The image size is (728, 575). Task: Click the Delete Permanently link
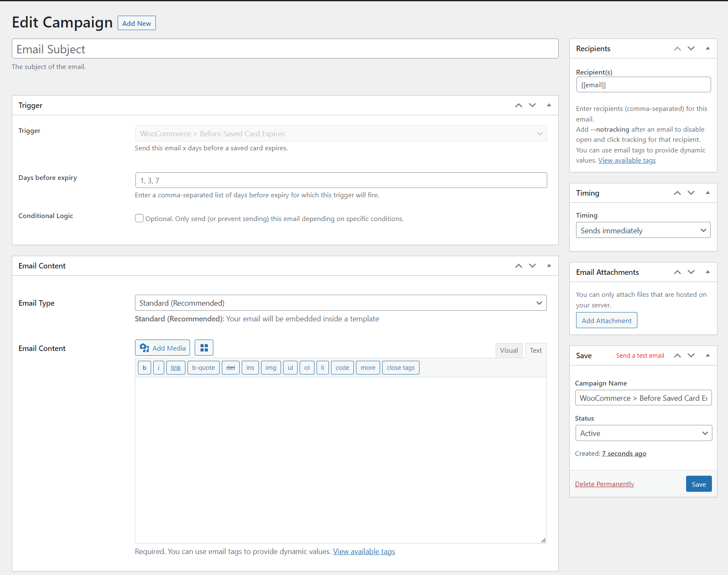tap(604, 484)
